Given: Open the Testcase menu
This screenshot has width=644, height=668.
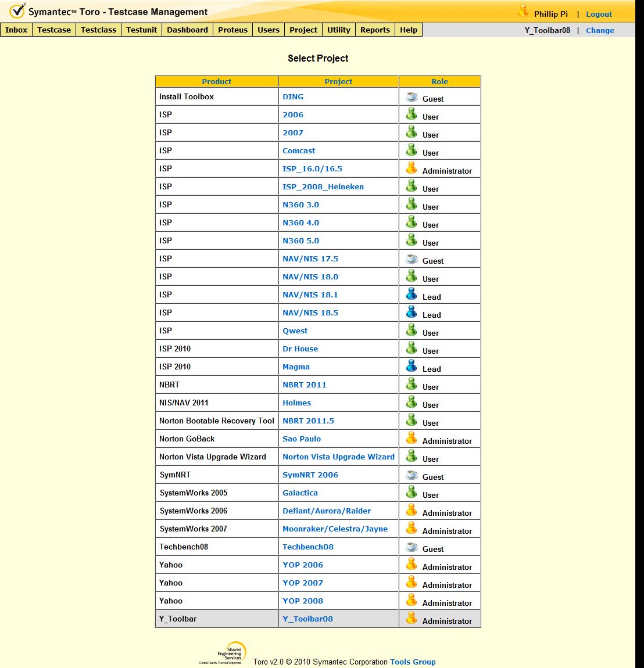Looking at the screenshot, I should [54, 30].
